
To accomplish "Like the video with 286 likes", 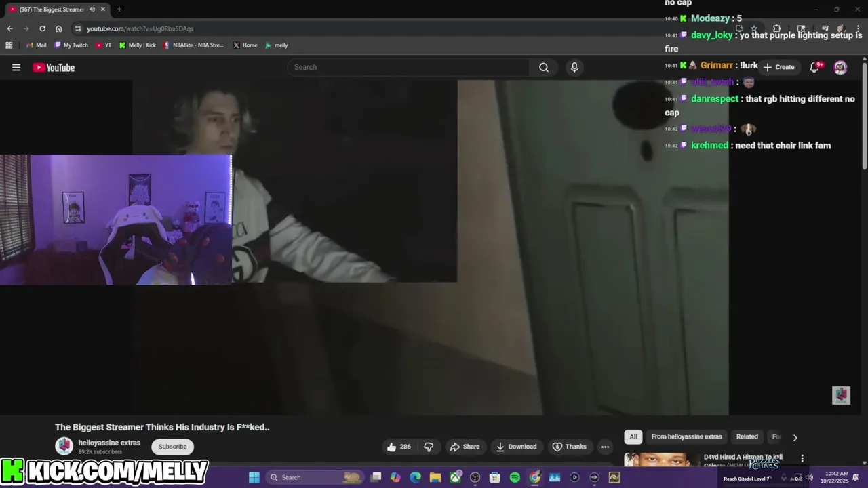I will coord(399,447).
